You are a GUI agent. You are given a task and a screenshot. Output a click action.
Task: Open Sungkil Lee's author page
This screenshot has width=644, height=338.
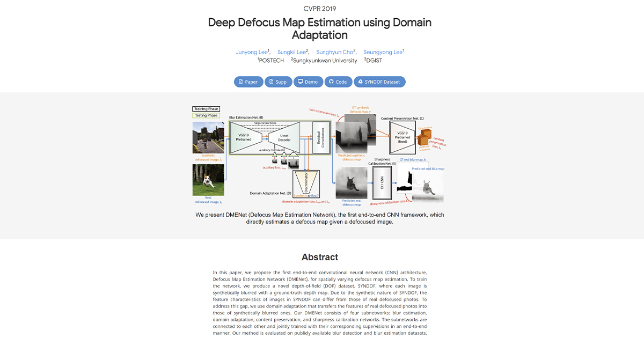pyautogui.click(x=292, y=52)
